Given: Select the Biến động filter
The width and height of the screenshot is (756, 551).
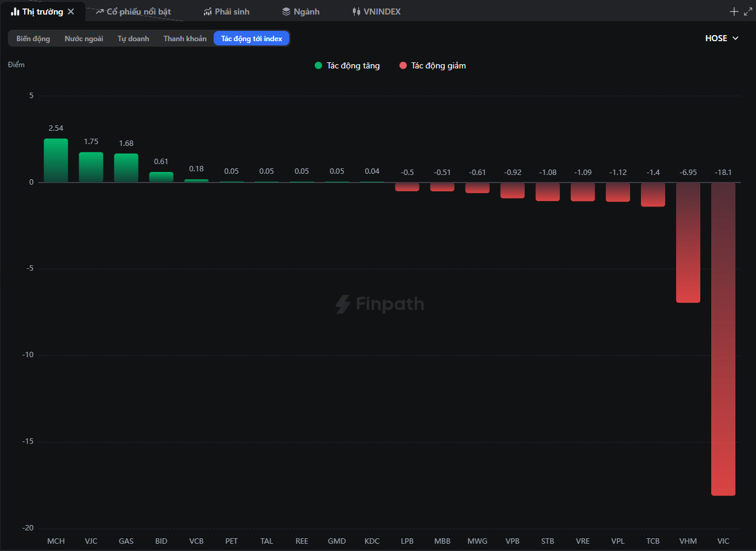Looking at the screenshot, I should pyautogui.click(x=33, y=38).
